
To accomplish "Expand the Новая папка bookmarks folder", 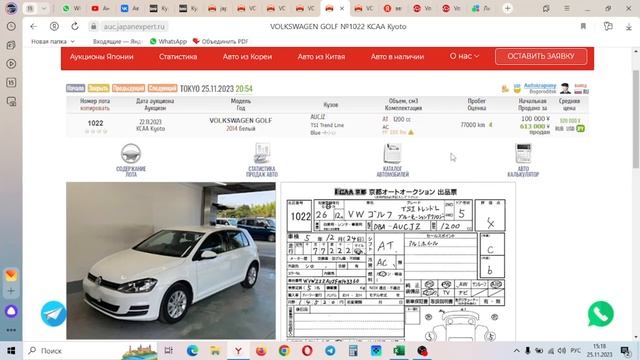I will 53,41.
